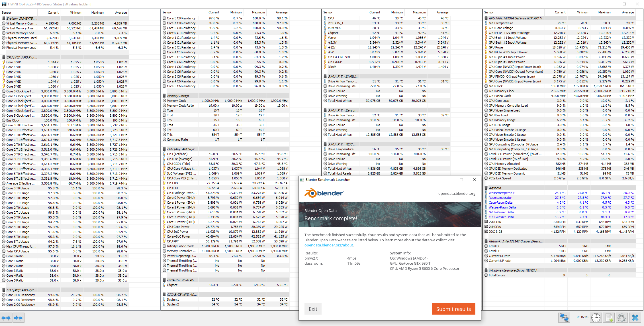The width and height of the screenshot is (644, 326).
Task: Click the Exit button in Blender launcher
Action: 313,309
